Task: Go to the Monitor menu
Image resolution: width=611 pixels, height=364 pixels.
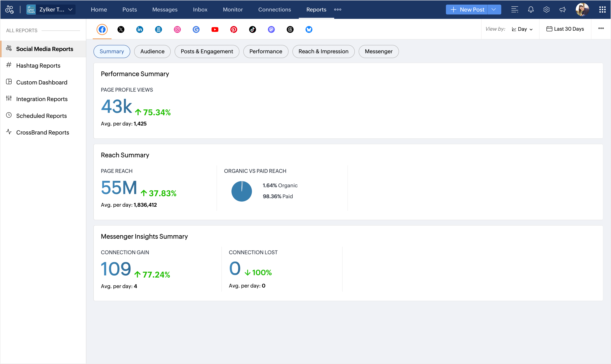Action: click(x=233, y=10)
